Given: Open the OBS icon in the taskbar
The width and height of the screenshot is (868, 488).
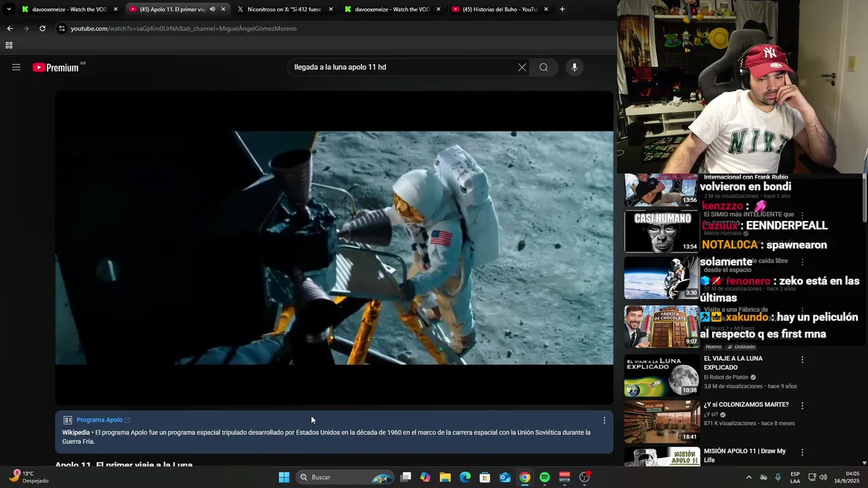Looking at the screenshot, I should [x=585, y=477].
